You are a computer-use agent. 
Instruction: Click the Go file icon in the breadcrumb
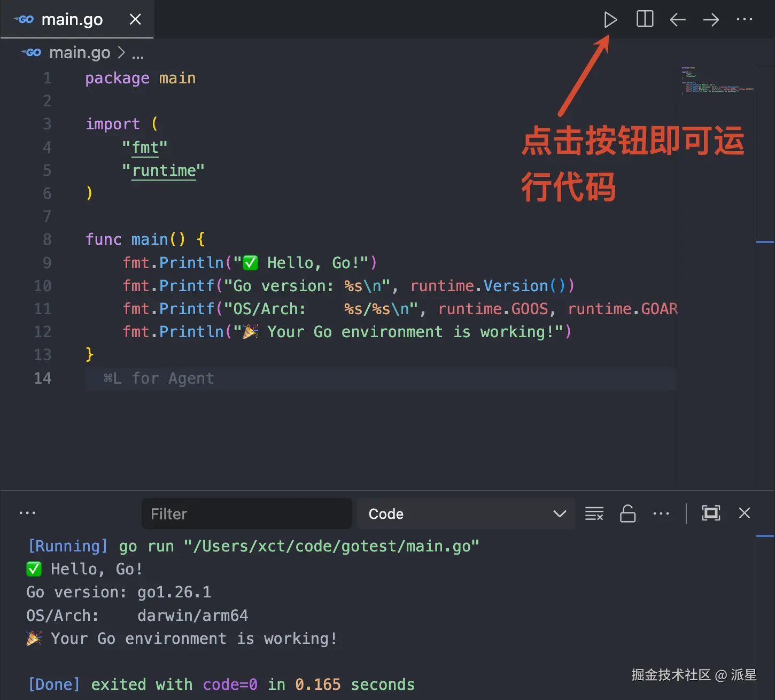pyautogui.click(x=32, y=52)
